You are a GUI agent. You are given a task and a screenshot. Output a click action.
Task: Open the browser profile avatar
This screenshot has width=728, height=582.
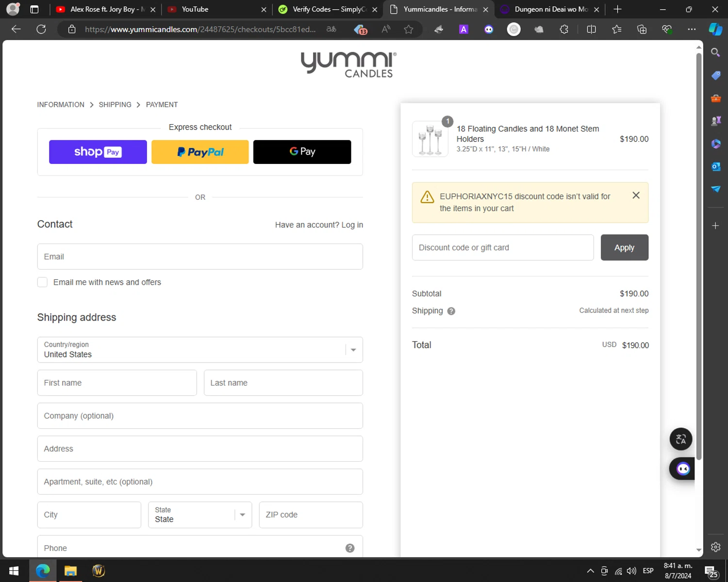click(13, 9)
